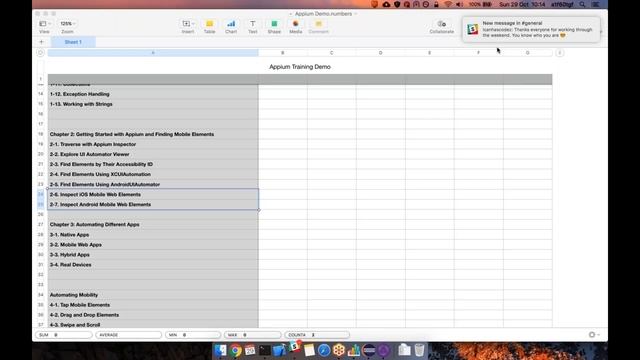Click the MAX status bar function
The image size is (640, 360).
[x=252, y=335]
